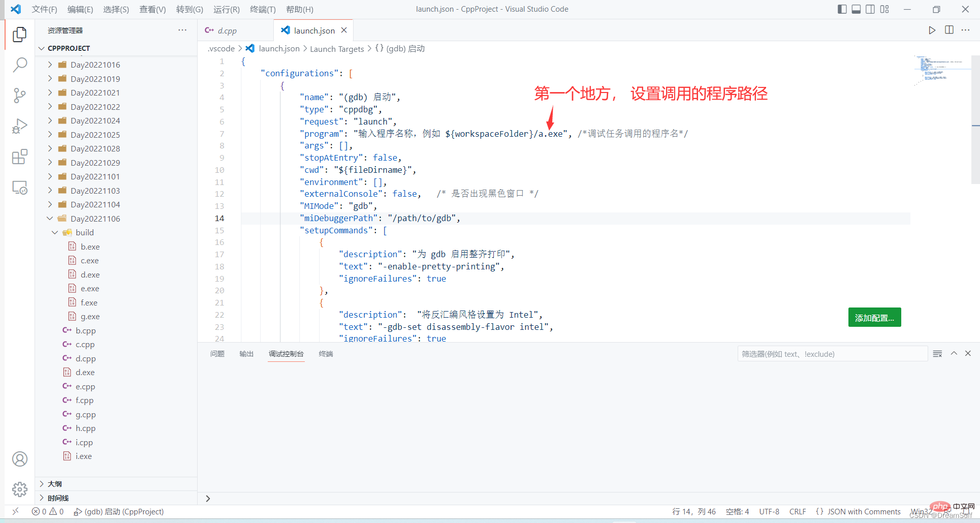Click the Run file play icon
The width and height of the screenshot is (980, 523).
(x=932, y=30)
